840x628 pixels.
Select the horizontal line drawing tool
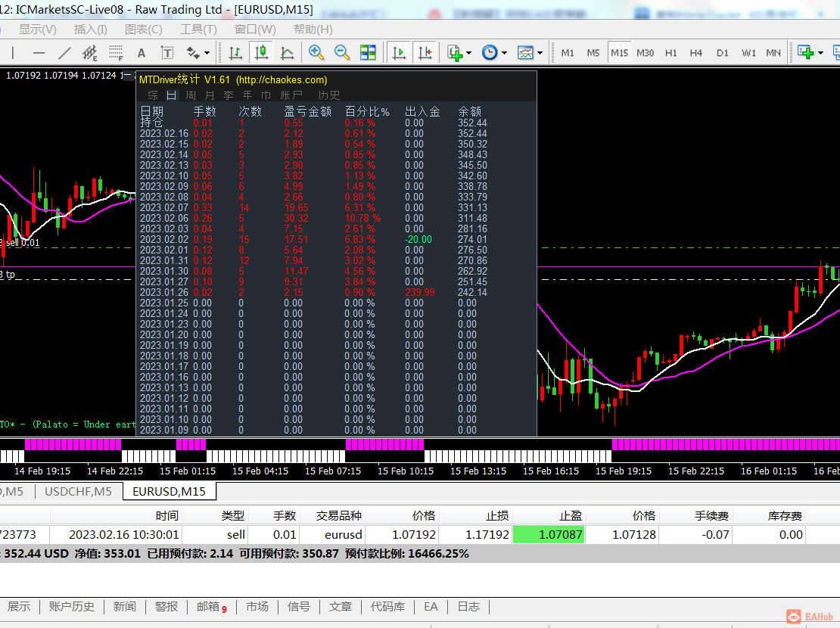coord(39,52)
